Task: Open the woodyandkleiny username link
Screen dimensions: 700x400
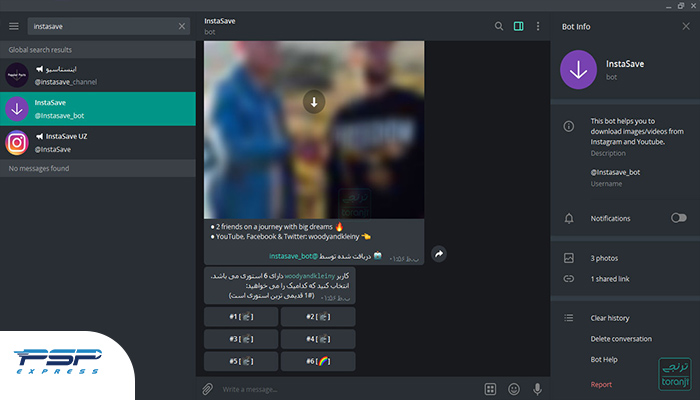Action: (309, 276)
